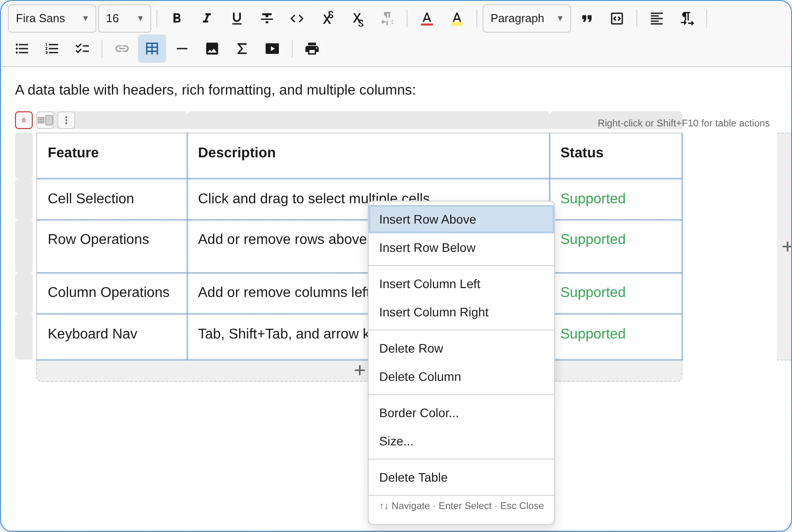792x532 pixels.
Task: Click Supported in Column Operations row
Action: [x=593, y=293]
